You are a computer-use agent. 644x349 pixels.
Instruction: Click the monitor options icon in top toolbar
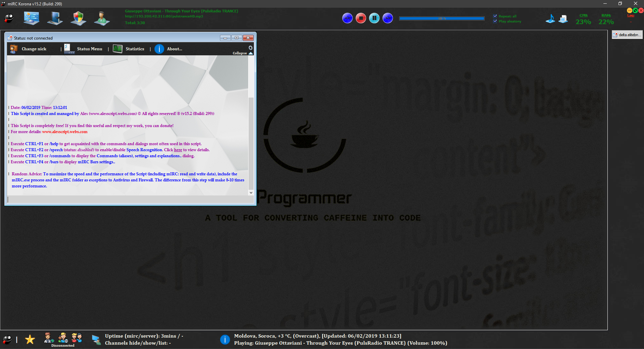31,18
